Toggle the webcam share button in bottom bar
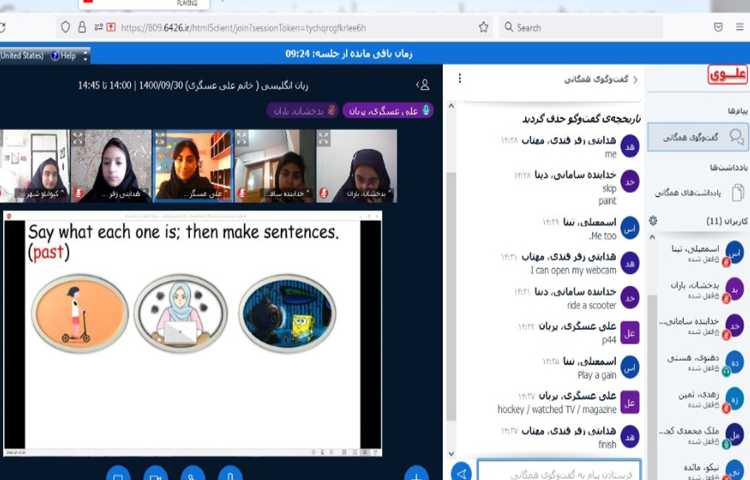 (156, 474)
